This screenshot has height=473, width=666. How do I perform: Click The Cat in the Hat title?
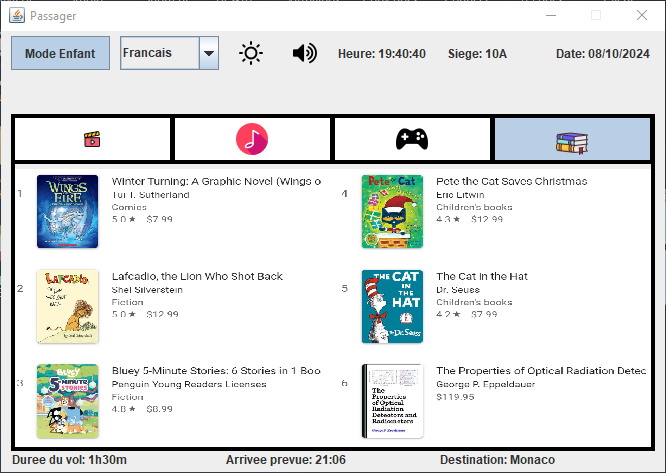pos(482,276)
